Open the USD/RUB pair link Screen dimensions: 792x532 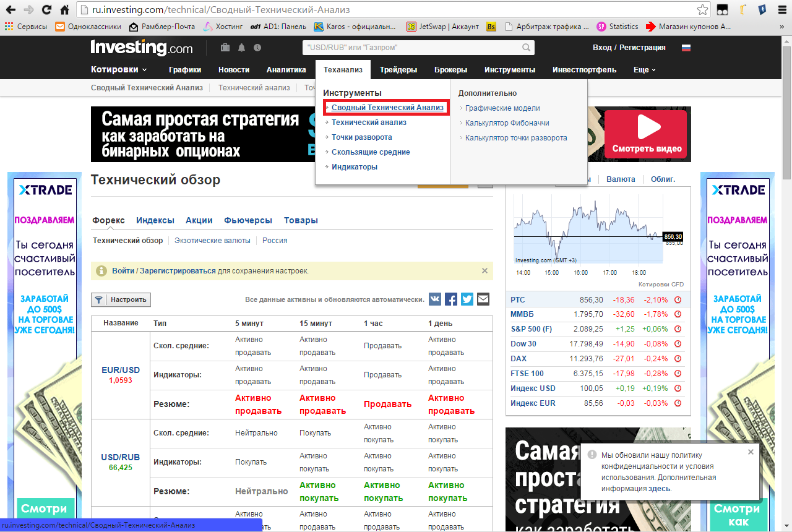[x=121, y=457]
